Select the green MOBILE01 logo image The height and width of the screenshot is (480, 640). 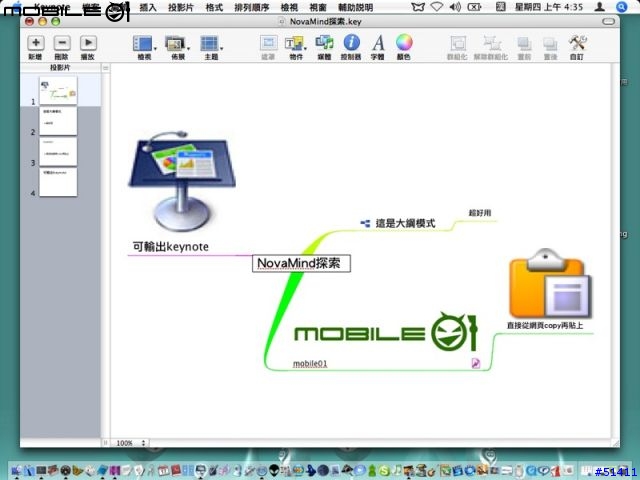pyautogui.click(x=385, y=331)
